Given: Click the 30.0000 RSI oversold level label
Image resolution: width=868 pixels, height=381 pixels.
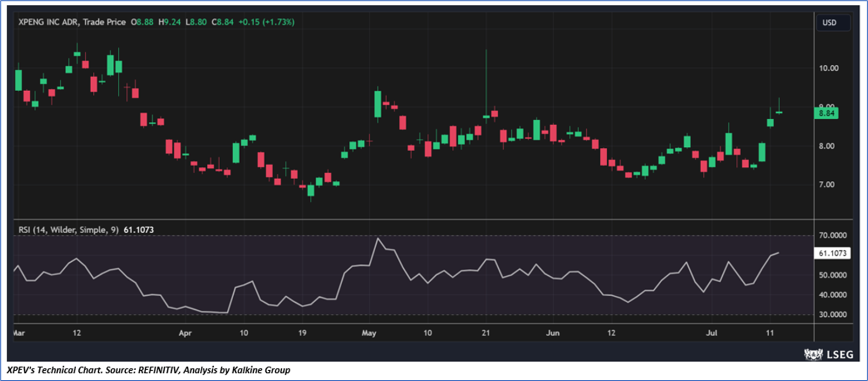Looking at the screenshot, I should point(832,315).
